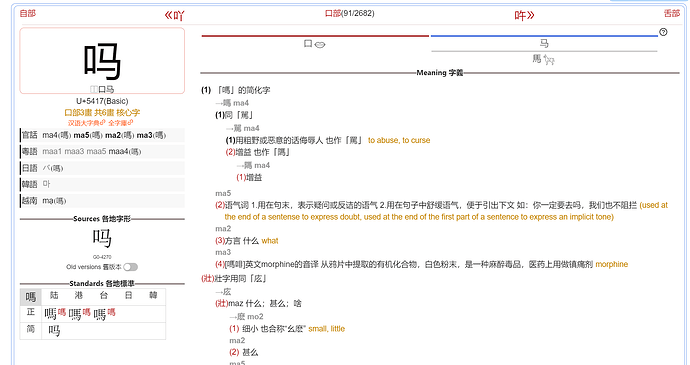Click the Mandarin reading ma4(嗎)

point(57,135)
